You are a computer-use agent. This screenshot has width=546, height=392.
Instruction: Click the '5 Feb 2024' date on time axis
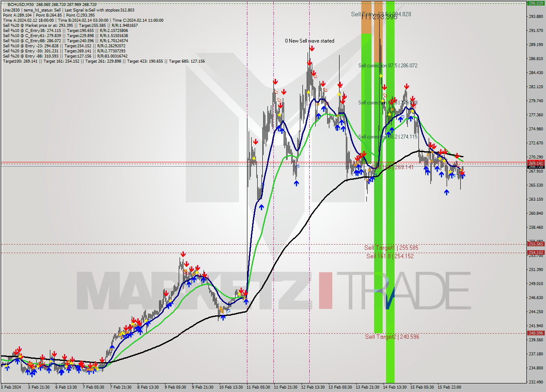coord(11,387)
